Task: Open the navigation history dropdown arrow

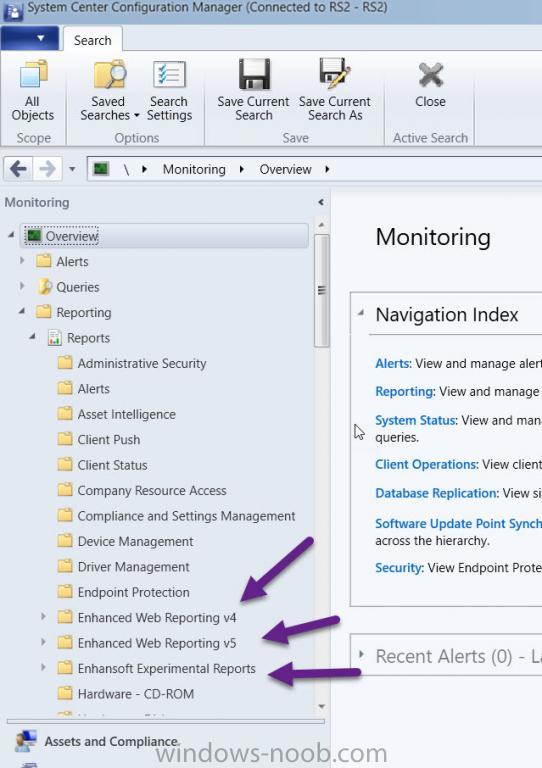Action: point(72,169)
